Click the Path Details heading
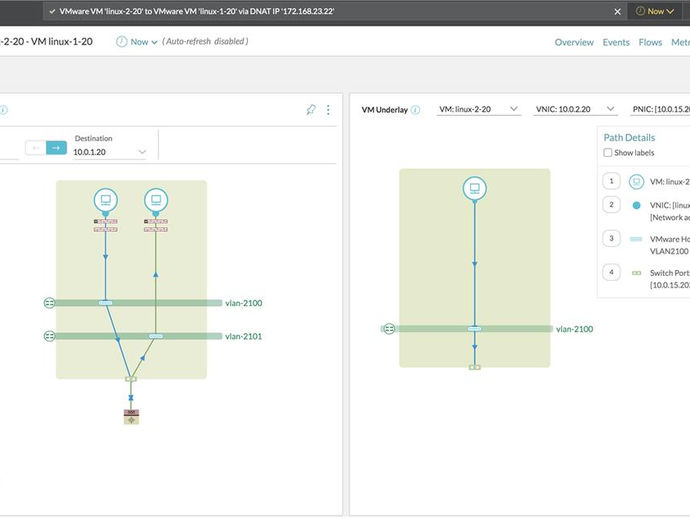This screenshot has height=518, width=690. [x=629, y=138]
